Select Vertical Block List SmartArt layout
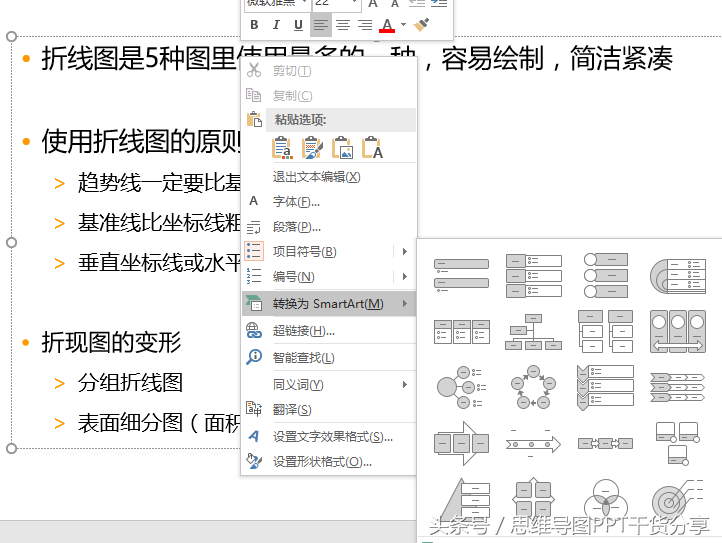The image size is (722, 543). 533,275
